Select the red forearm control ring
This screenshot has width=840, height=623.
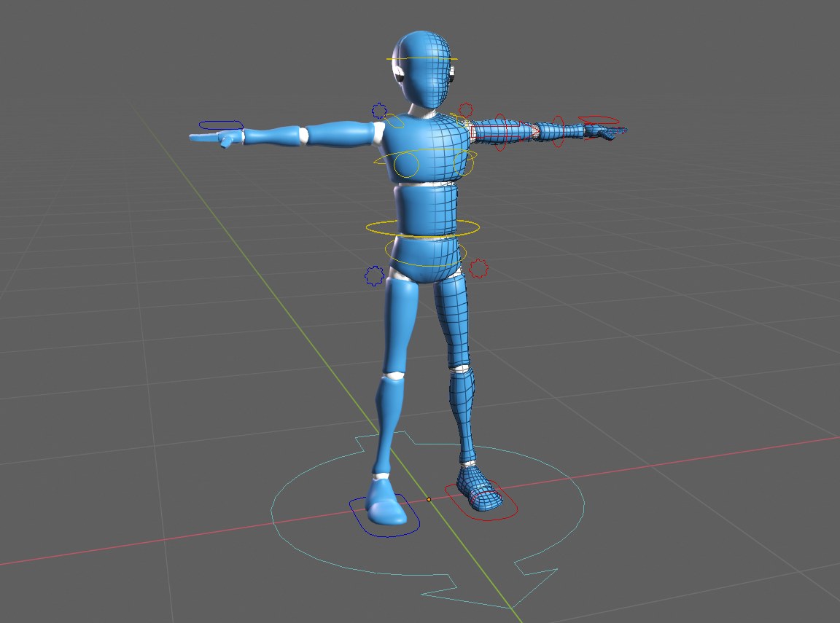(558, 131)
